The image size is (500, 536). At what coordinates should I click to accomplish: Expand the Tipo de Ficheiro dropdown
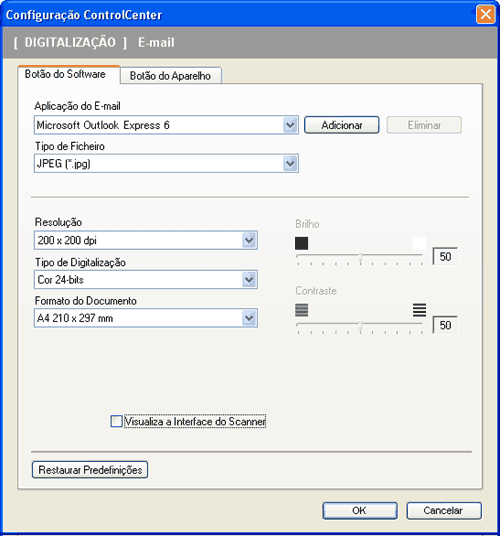click(290, 163)
